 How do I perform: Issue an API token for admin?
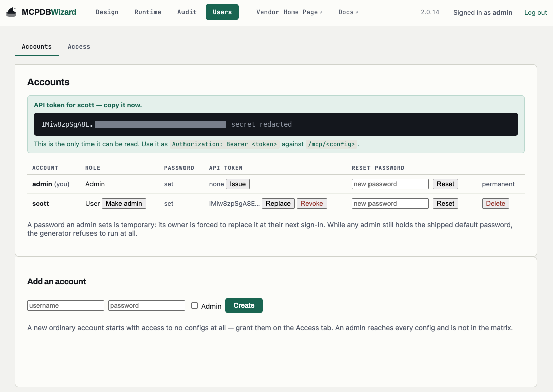(x=238, y=184)
